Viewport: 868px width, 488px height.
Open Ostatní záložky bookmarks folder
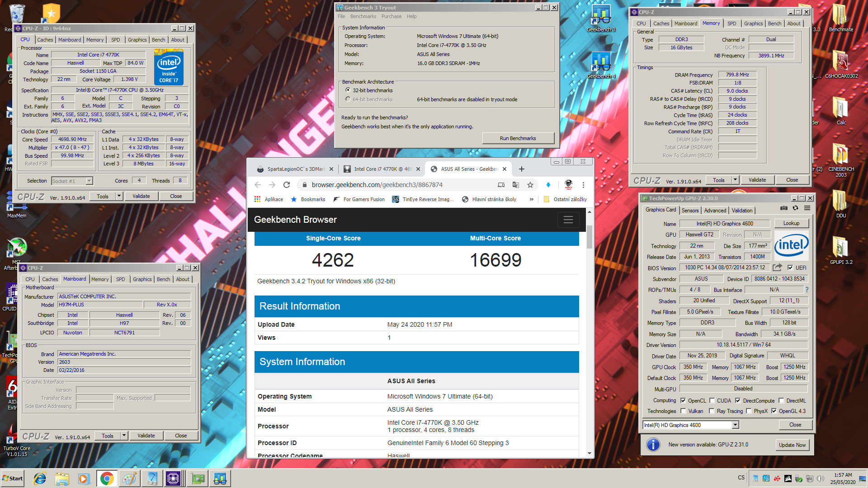pos(565,199)
